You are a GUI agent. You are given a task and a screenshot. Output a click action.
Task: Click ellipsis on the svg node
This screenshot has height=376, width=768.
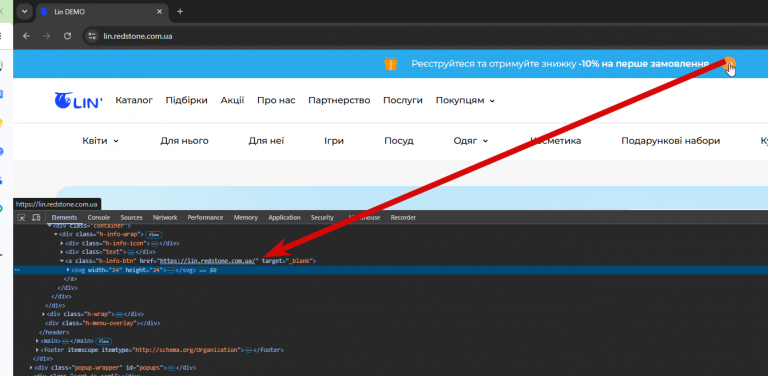171,270
